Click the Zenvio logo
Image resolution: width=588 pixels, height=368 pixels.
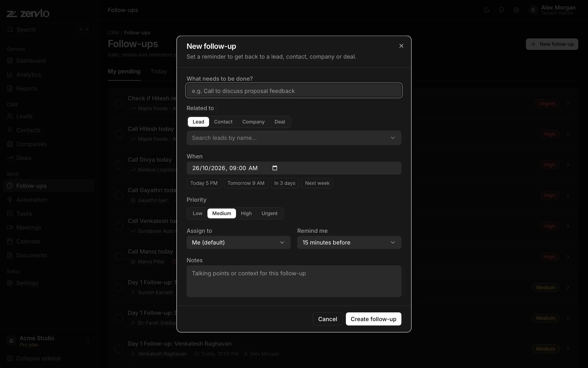28,13
